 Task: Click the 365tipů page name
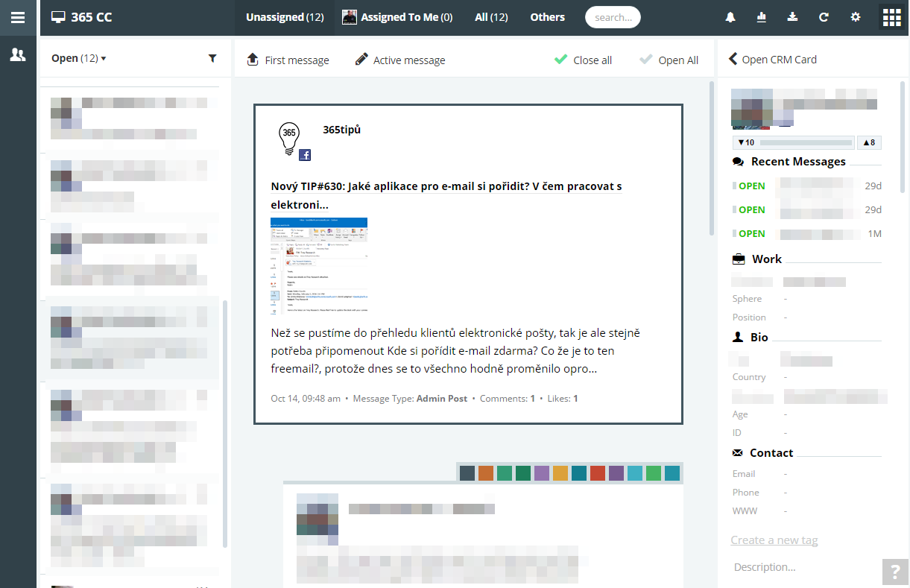(x=342, y=130)
